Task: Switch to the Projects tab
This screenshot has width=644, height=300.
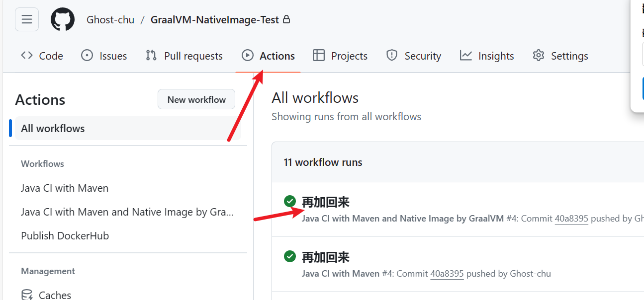Action: [x=340, y=56]
